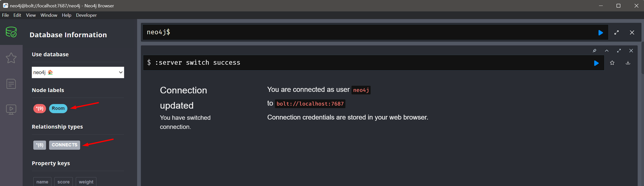Save the command as a favorite
644x186 pixels.
click(x=612, y=63)
